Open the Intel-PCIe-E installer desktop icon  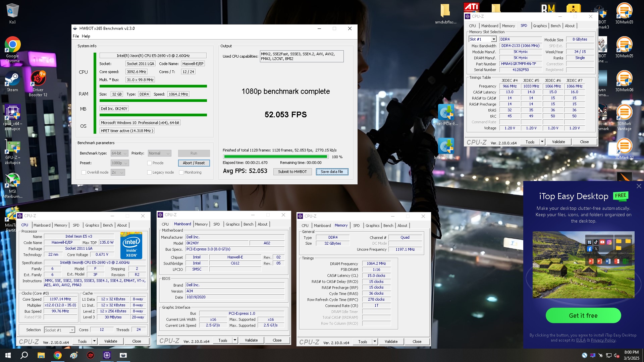coord(446,115)
